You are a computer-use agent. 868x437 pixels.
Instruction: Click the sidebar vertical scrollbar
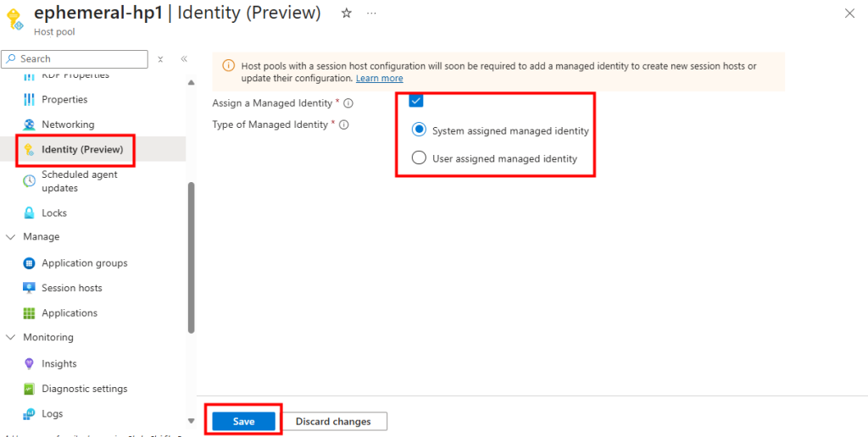click(192, 254)
